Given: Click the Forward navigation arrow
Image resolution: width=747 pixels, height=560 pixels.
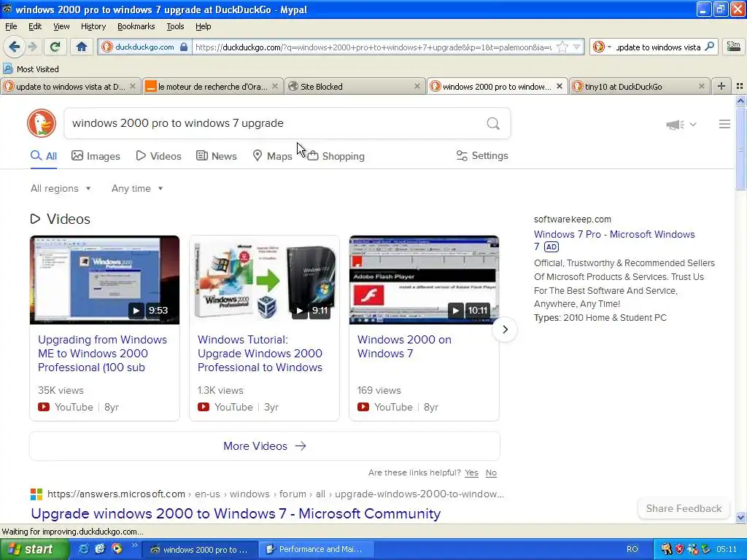Looking at the screenshot, I should pos(32,47).
